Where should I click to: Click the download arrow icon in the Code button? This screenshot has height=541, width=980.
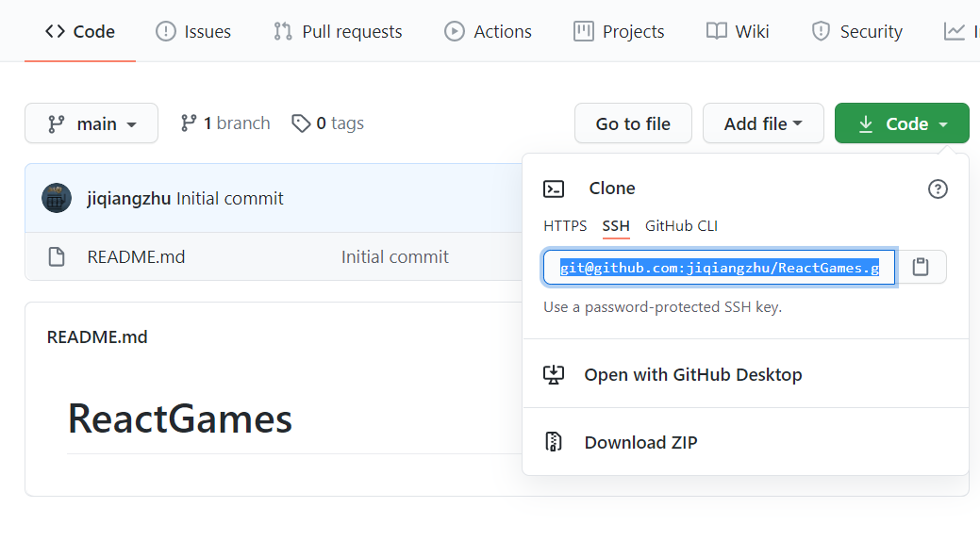point(866,123)
